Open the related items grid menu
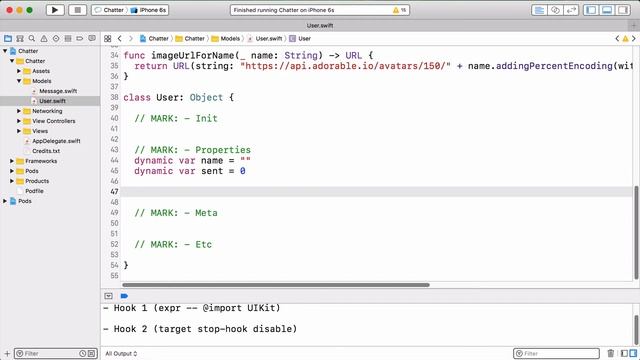 pos(108,38)
